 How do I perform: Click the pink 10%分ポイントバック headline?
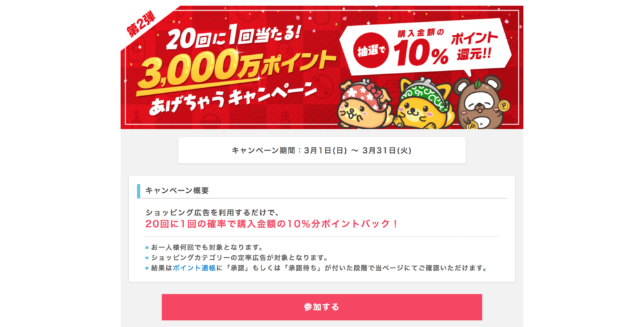(x=272, y=224)
